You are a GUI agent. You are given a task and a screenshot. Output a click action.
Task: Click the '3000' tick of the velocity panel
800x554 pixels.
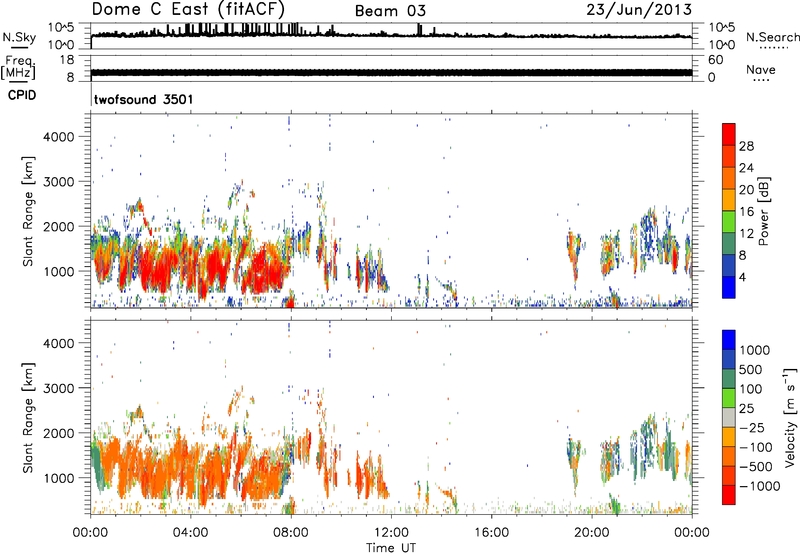point(59,388)
